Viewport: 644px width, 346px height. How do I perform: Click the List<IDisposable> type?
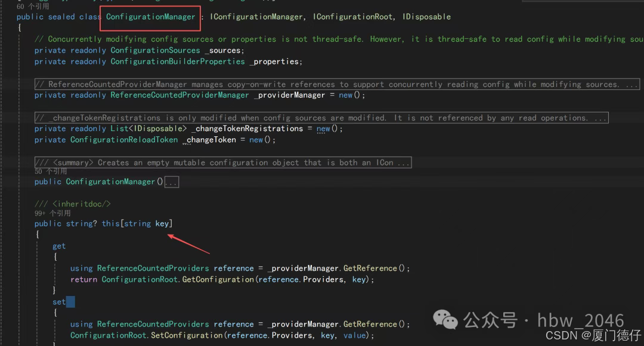point(148,129)
